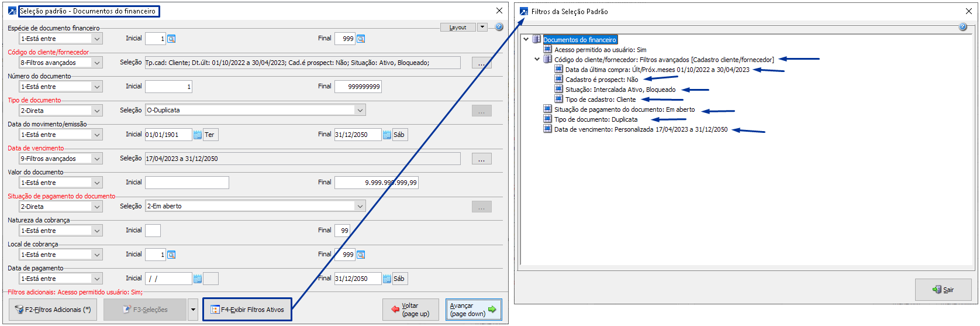
Task: Click Valor do documento Inicial field
Action: point(187,183)
